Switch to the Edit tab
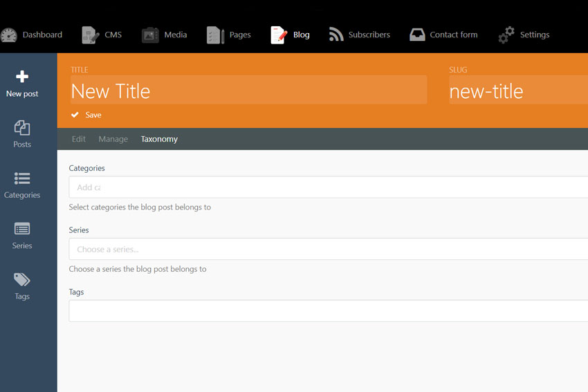Screen dimensions: 588x392 tap(79, 139)
